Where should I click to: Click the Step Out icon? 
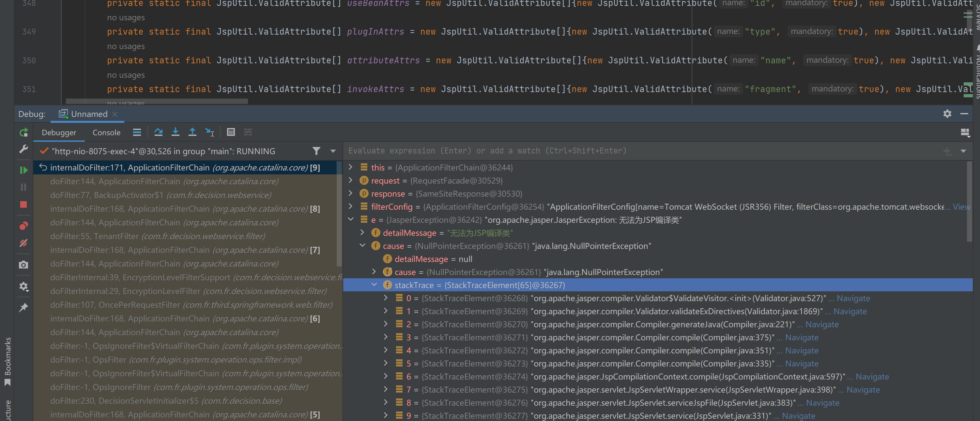[x=192, y=132]
